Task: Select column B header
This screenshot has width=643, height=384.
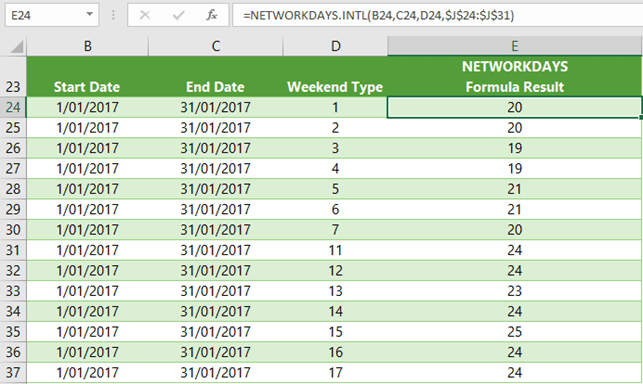Action: (87, 46)
